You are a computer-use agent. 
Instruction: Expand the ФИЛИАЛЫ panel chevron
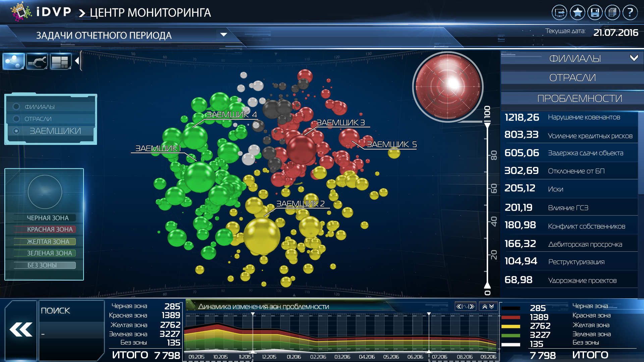tap(634, 58)
